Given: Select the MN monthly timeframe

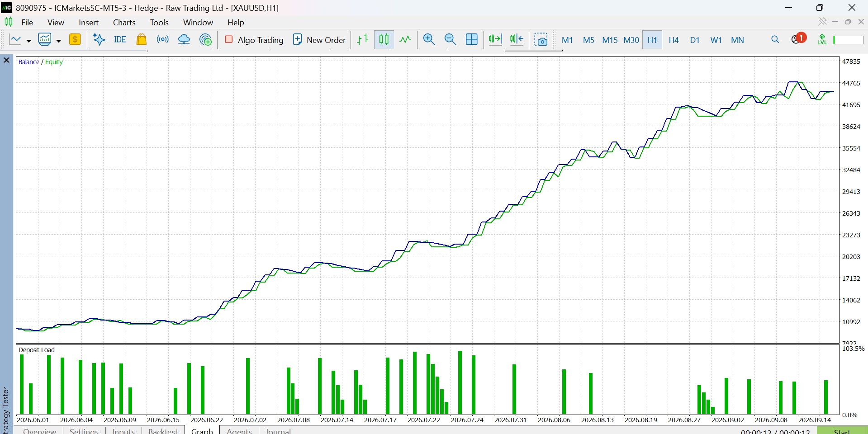Looking at the screenshot, I should 737,40.
